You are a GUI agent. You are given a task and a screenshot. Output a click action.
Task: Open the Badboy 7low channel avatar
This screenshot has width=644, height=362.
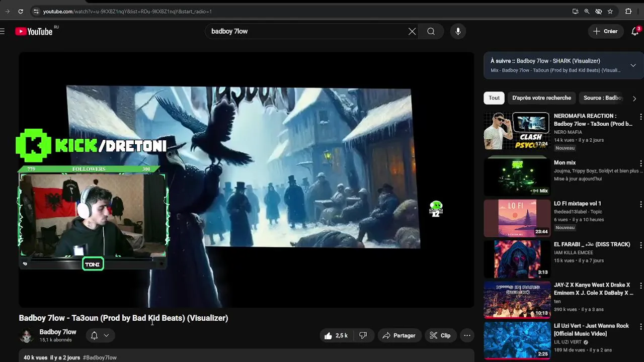[27, 336]
